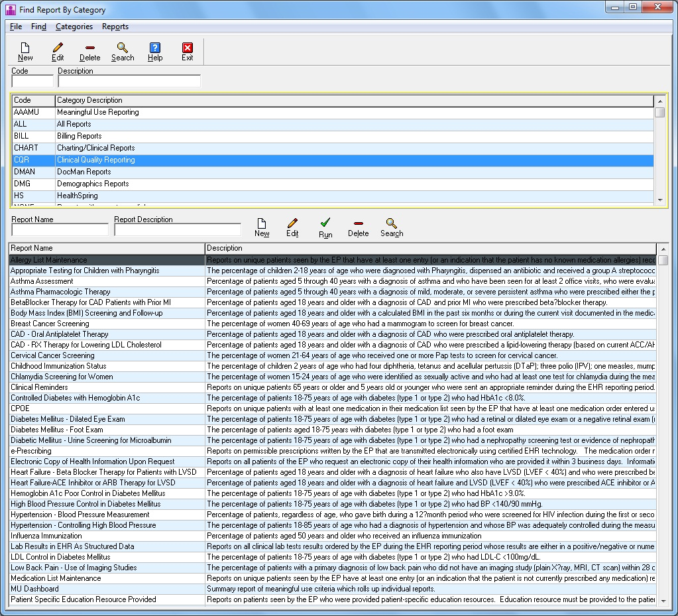The image size is (678, 616).
Task: Select the Billing Reports category
Action: pos(333,136)
